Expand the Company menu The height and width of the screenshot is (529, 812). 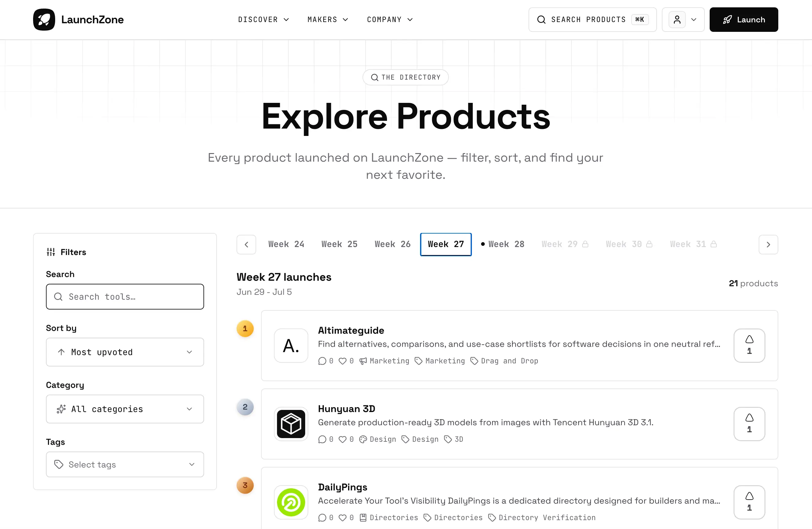390,19
